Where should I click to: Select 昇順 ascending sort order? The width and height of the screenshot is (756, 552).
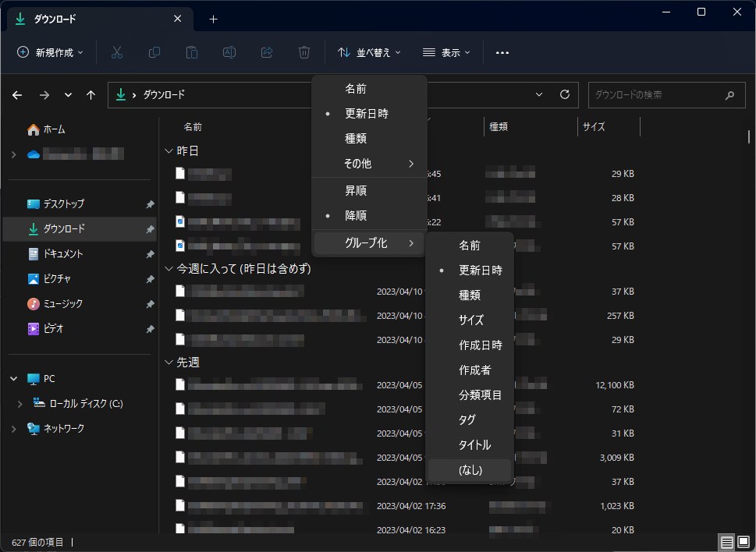pos(356,190)
